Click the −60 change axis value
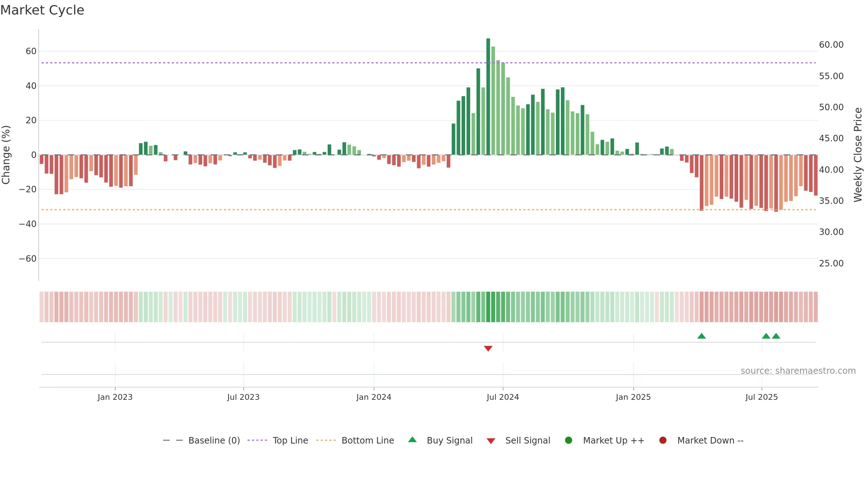 coord(28,258)
